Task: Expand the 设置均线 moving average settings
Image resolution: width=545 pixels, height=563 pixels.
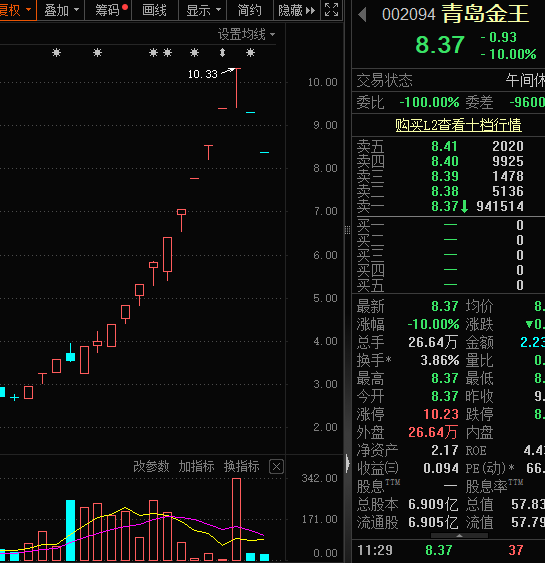Action: (x=246, y=34)
